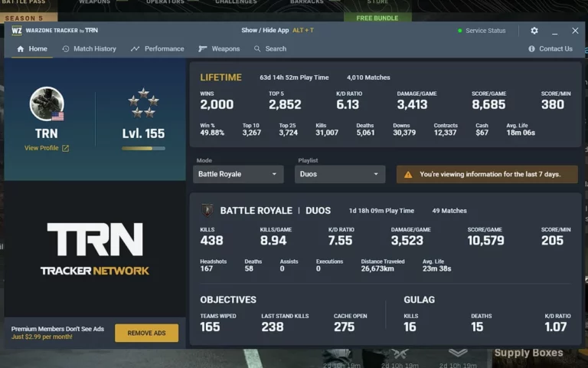Click the five-star rank emblem
This screenshot has height=368, width=588.
[143, 103]
